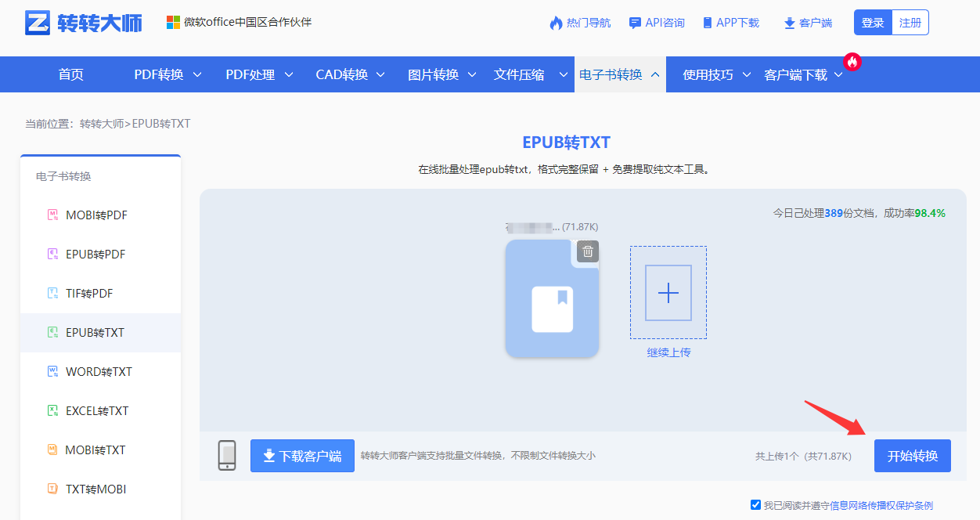Image resolution: width=980 pixels, height=520 pixels.
Task: Click the 登录 button
Action: click(873, 23)
